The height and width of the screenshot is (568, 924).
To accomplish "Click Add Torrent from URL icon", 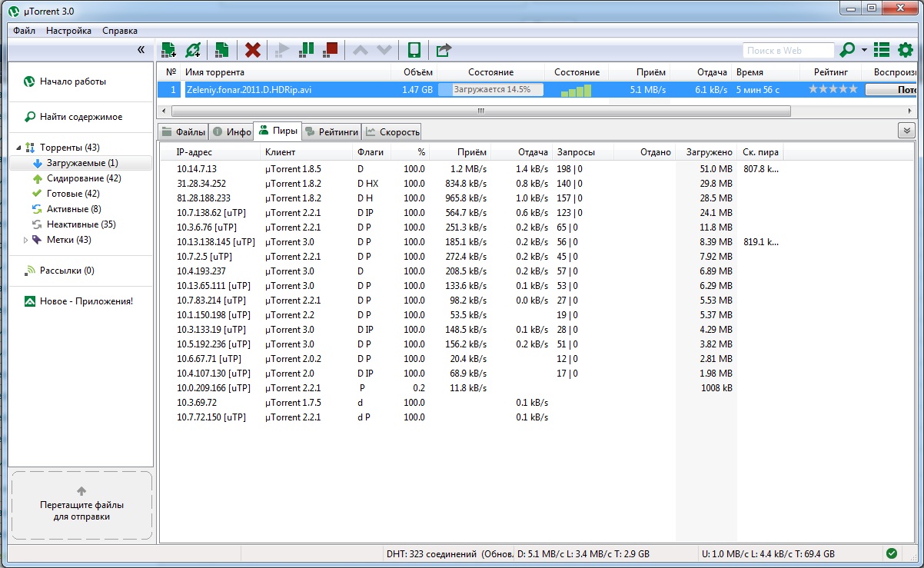I will tap(193, 50).
